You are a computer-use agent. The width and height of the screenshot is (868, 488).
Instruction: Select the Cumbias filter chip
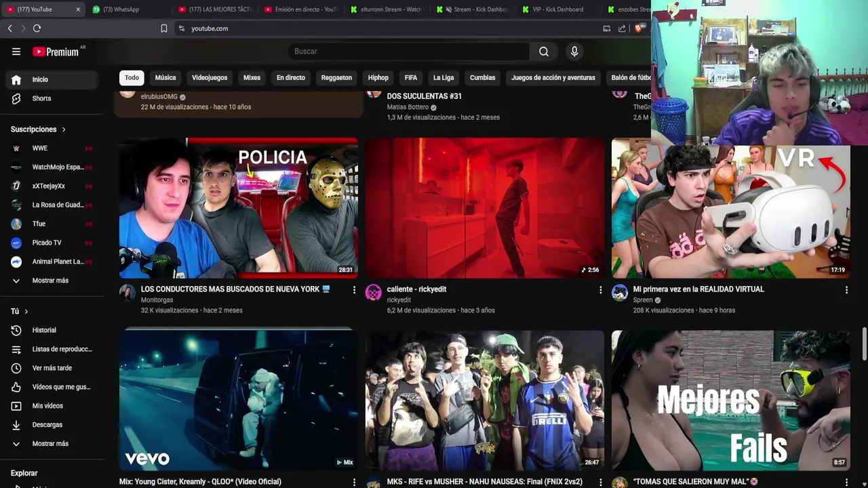click(x=483, y=77)
